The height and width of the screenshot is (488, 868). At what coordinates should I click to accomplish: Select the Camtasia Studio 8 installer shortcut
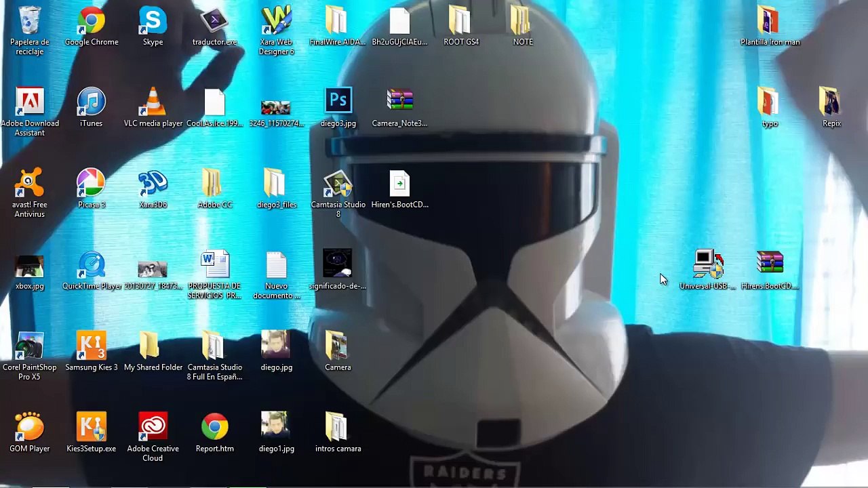[338, 183]
